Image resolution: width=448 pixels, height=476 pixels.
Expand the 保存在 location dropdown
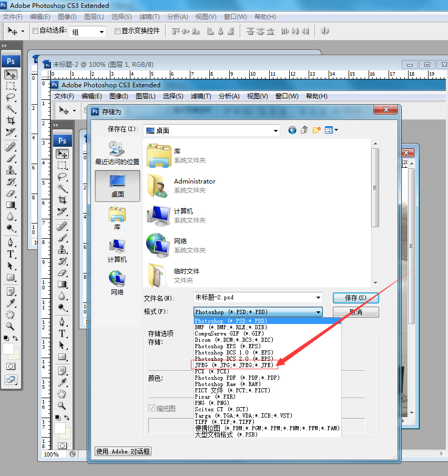coord(276,130)
